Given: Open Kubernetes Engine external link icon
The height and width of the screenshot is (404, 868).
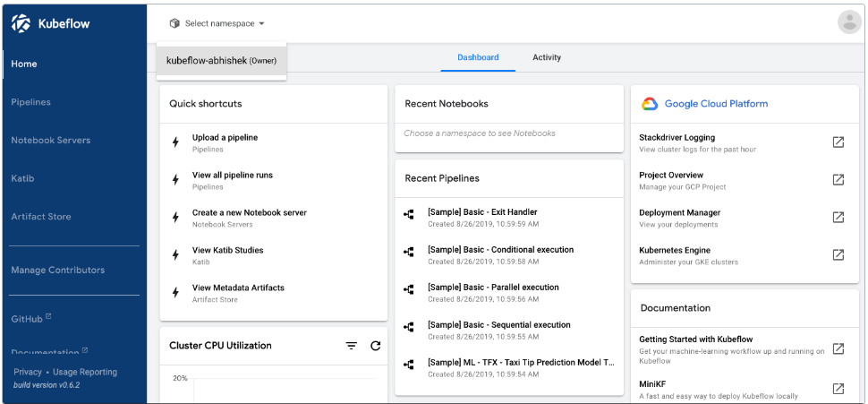Looking at the screenshot, I should [x=838, y=255].
